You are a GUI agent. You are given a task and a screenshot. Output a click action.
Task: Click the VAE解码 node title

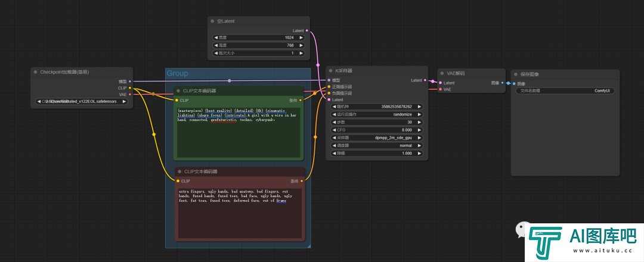[x=456, y=73]
